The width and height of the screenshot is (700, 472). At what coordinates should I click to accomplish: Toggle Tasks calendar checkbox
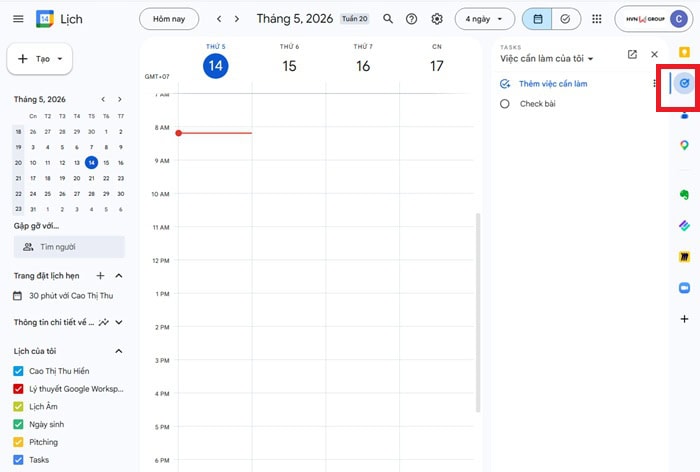point(18,459)
